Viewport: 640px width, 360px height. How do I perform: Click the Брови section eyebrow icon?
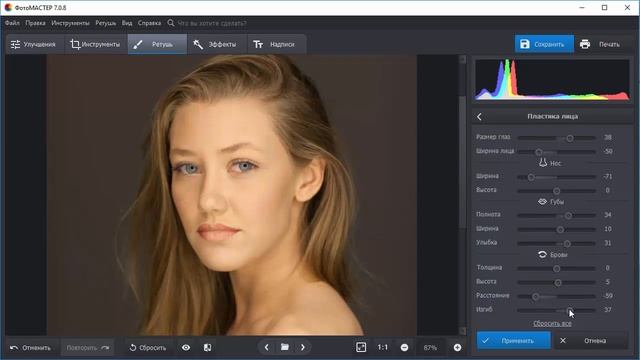point(542,255)
